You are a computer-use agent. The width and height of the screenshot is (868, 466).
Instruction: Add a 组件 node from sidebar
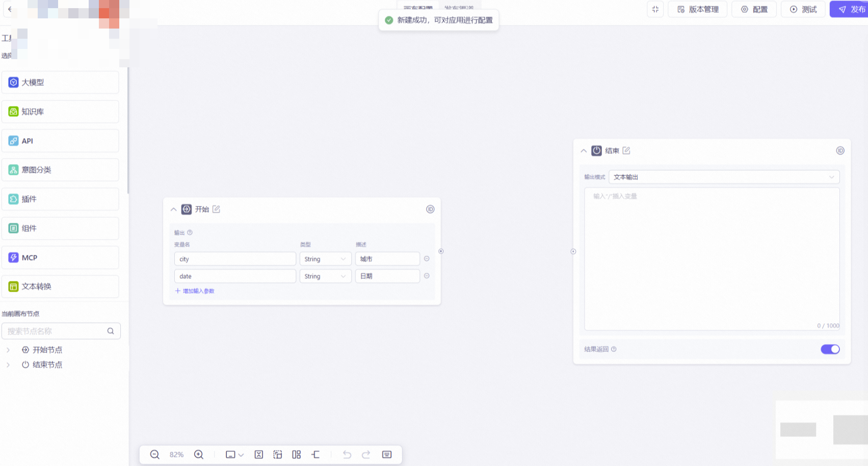[60, 228]
